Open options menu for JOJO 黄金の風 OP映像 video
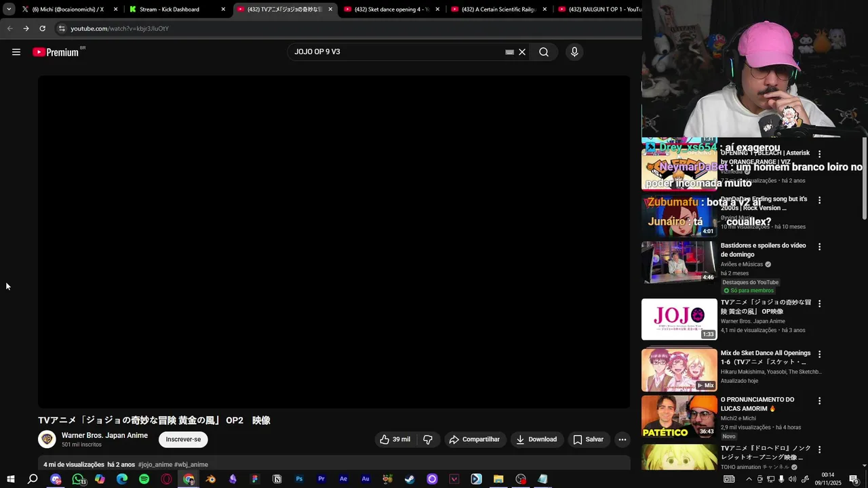This screenshot has width=868, height=488. (819, 304)
